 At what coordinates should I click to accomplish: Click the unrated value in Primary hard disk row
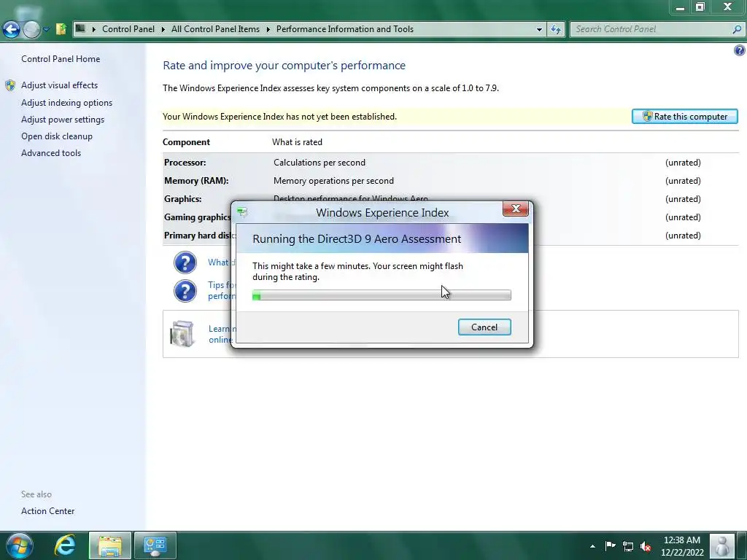tap(683, 236)
